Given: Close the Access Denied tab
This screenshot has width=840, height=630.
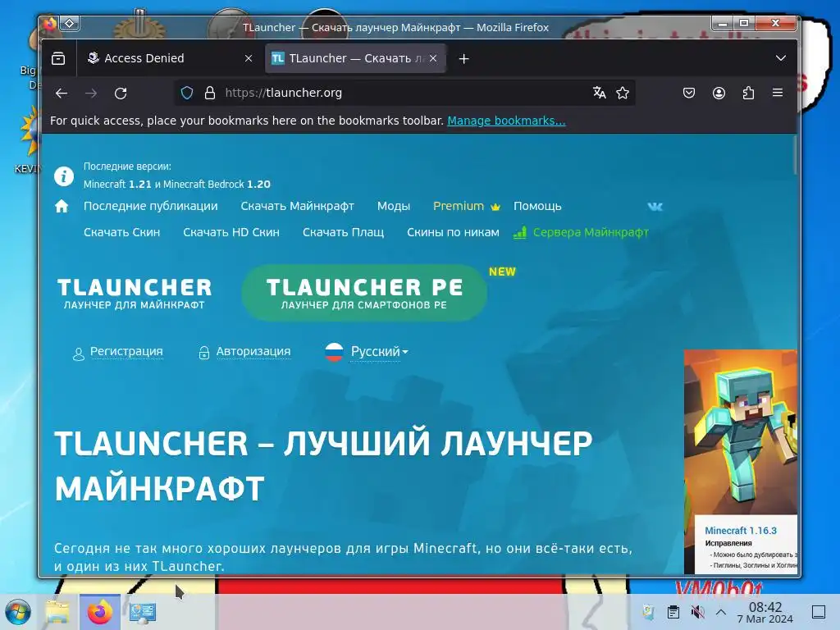Looking at the screenshot, I should [x=249, y=58].
